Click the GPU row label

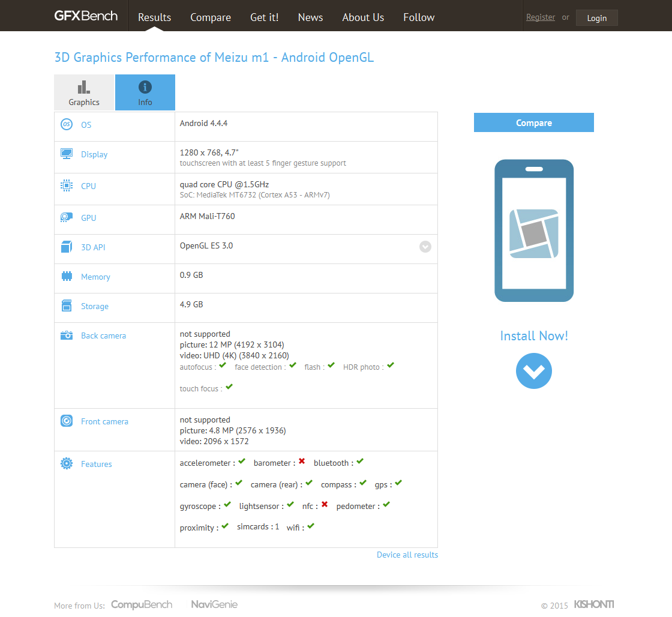[x=88, y=218]
